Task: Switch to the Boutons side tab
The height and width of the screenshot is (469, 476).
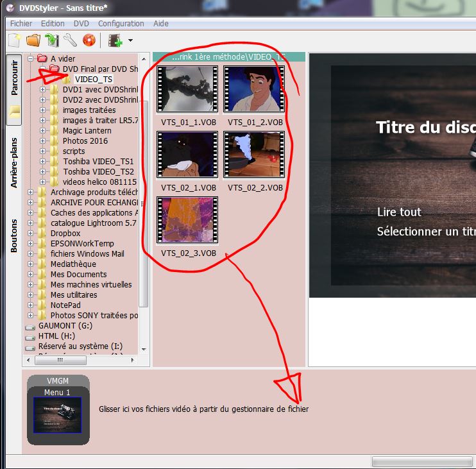Action: [x=14, y=235]
